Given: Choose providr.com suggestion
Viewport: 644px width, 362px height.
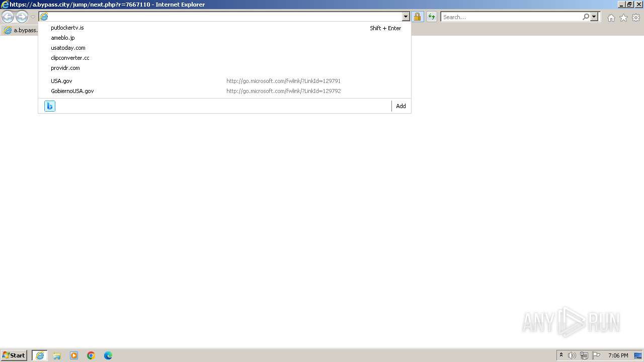Looking at the screenshot, I should pos(224,68).
